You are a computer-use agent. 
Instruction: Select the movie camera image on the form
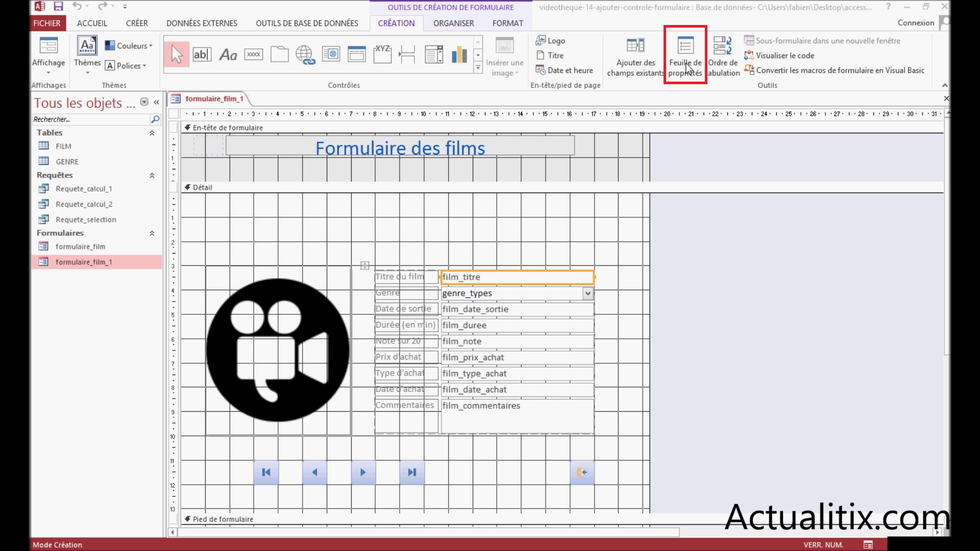[x=278, y=350]
